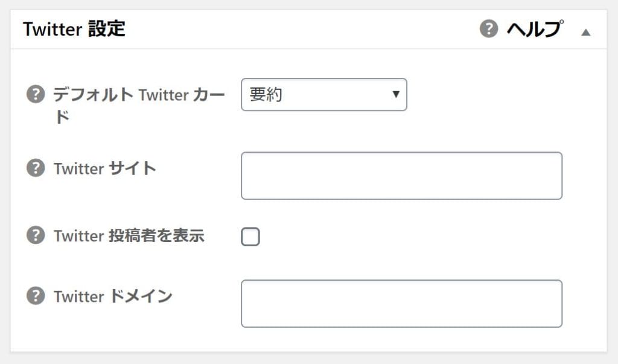Screen dimensions: 618x364
Task: Click help icon for Twitter ドメイン
Action: (36, 296)
